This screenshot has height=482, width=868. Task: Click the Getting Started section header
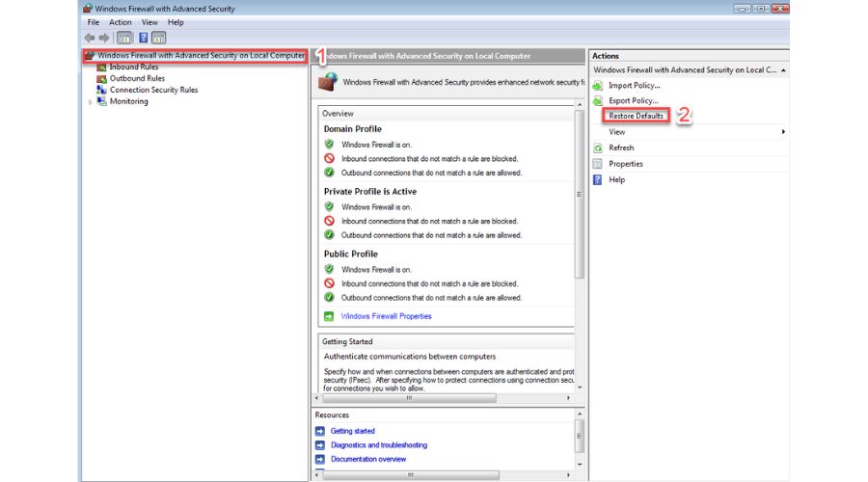347,341
